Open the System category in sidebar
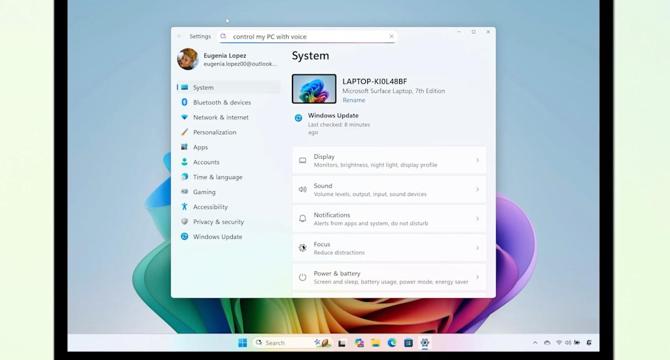 [229, 88]
